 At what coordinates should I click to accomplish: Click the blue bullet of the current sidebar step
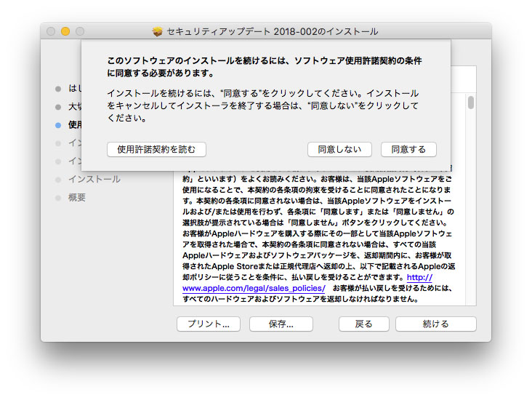tap(58, 125)
